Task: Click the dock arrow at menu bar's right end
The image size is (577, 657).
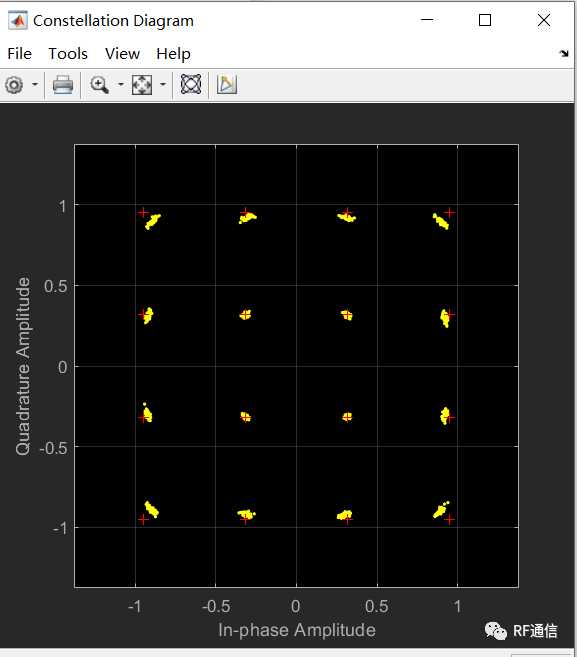Action: pos(564,54)
